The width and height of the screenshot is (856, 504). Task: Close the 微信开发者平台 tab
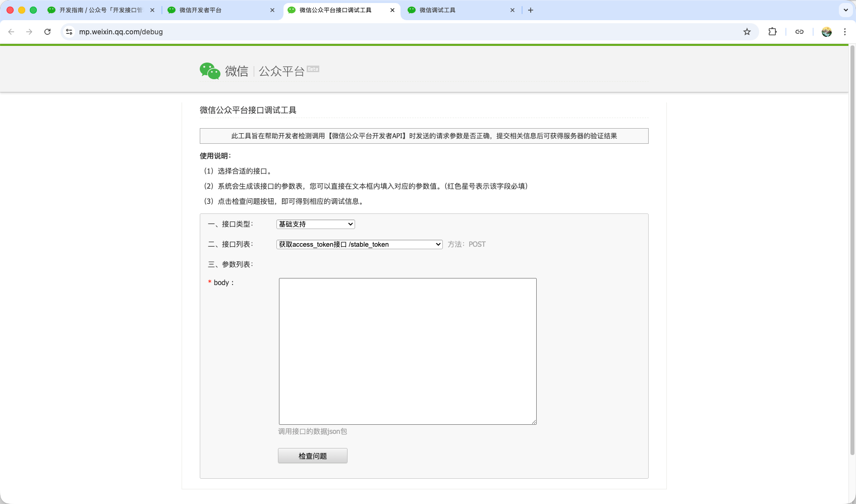coord(272,10)
